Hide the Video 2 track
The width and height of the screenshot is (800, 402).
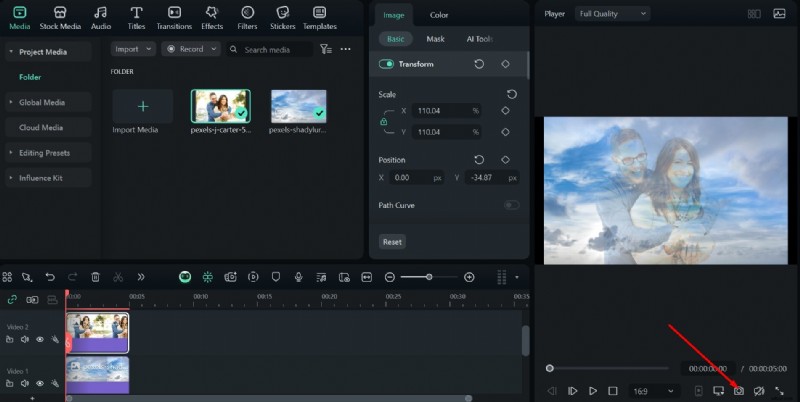point(40,340)
